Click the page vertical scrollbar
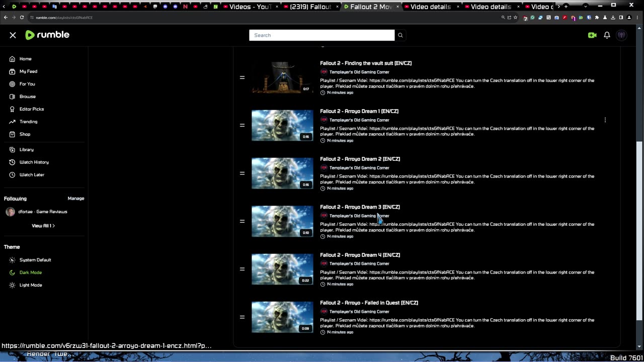Viewport: 644px width, 362px height. (639, 231)
